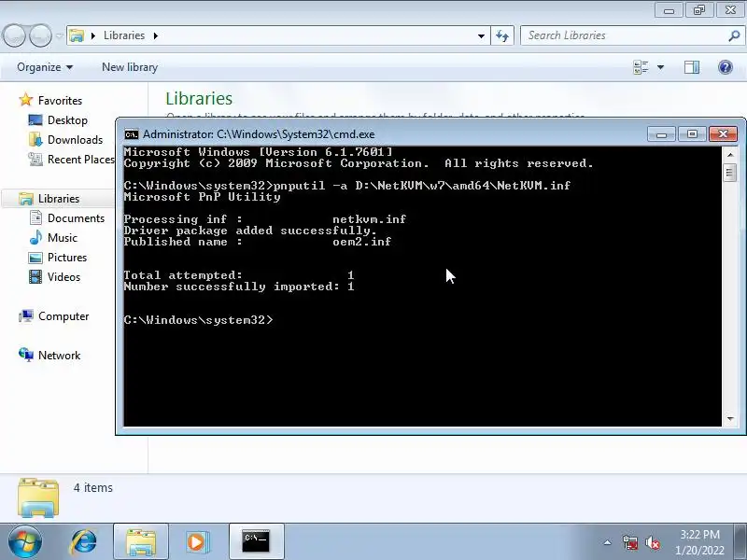Open recent pages dropdown arrow
Screen dimensions: 747x560
[59, 35]
